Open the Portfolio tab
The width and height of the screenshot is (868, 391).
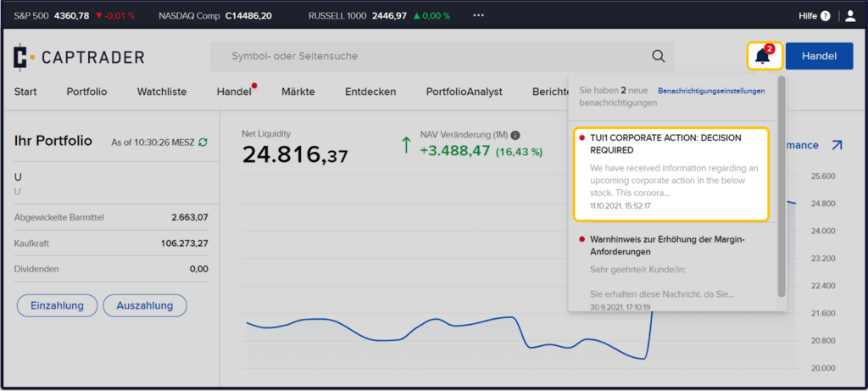(x=87, y=92)
